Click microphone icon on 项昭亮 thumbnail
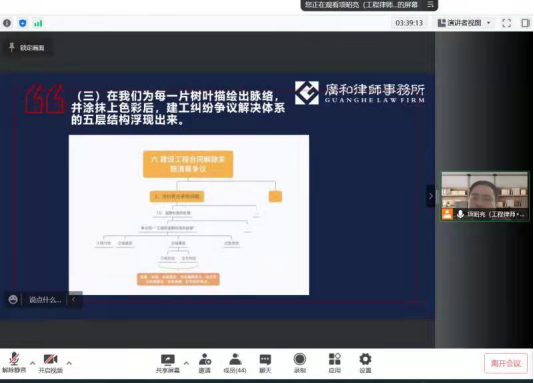 click(x=460, y=214)
